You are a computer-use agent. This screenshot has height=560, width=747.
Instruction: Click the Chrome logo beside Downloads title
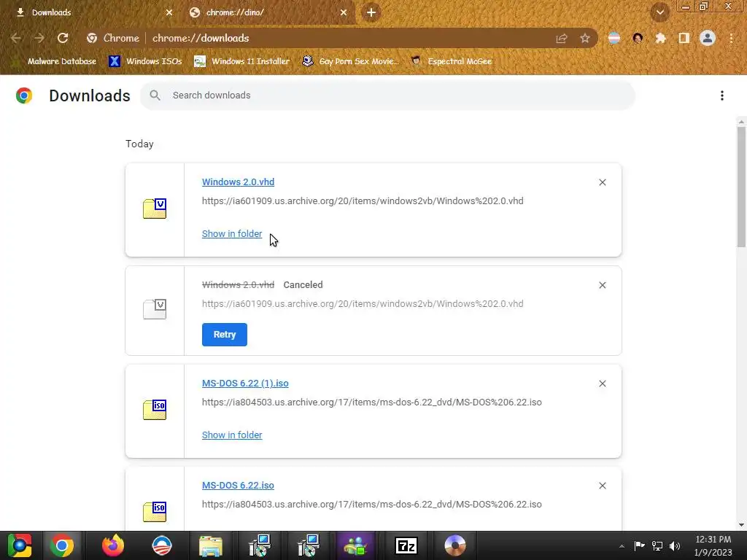click(24, 96)
